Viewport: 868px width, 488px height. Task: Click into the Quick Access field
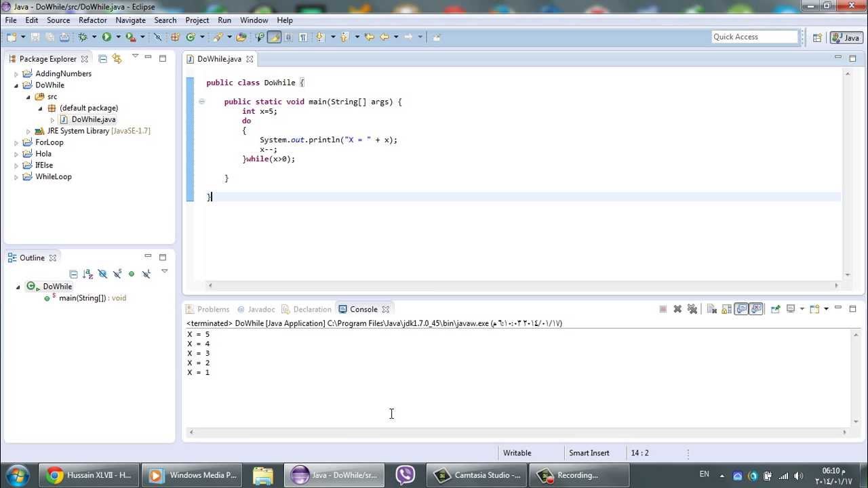(x=755, y=37)
